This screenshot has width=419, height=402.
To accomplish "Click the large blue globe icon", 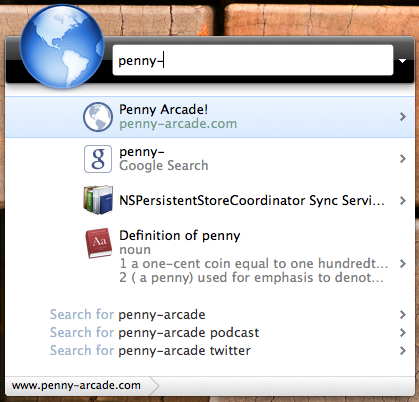I will pos(62,46).
